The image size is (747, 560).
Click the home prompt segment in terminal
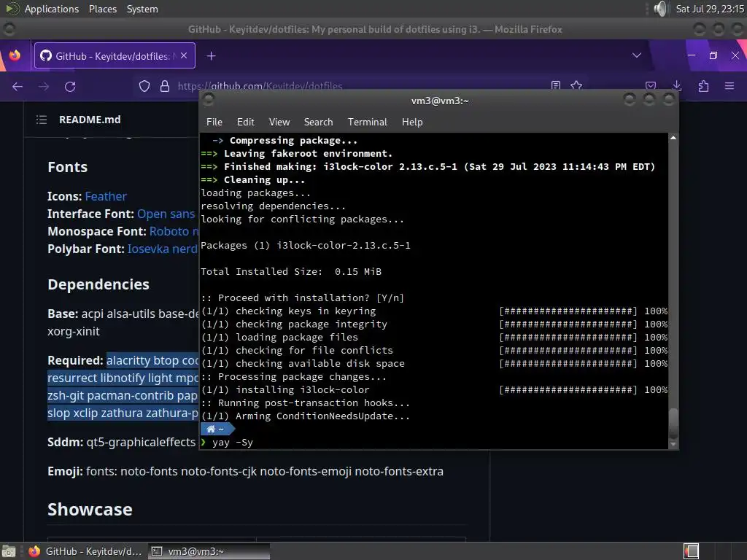217,429
